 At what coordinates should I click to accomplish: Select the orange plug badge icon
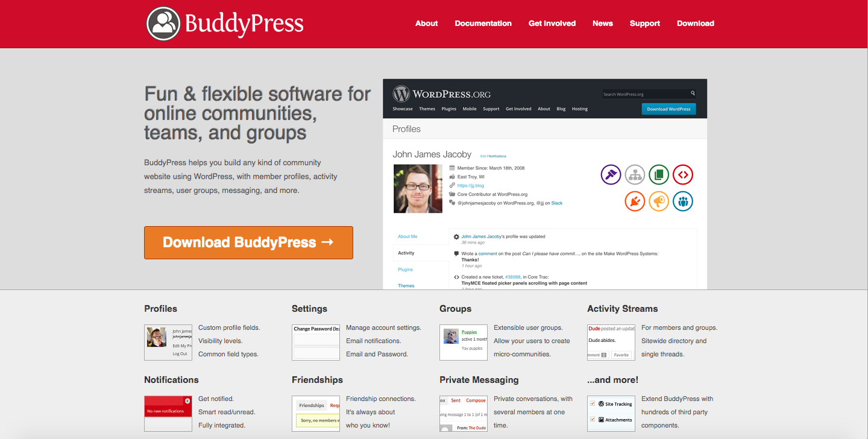[x=635, y=201]
